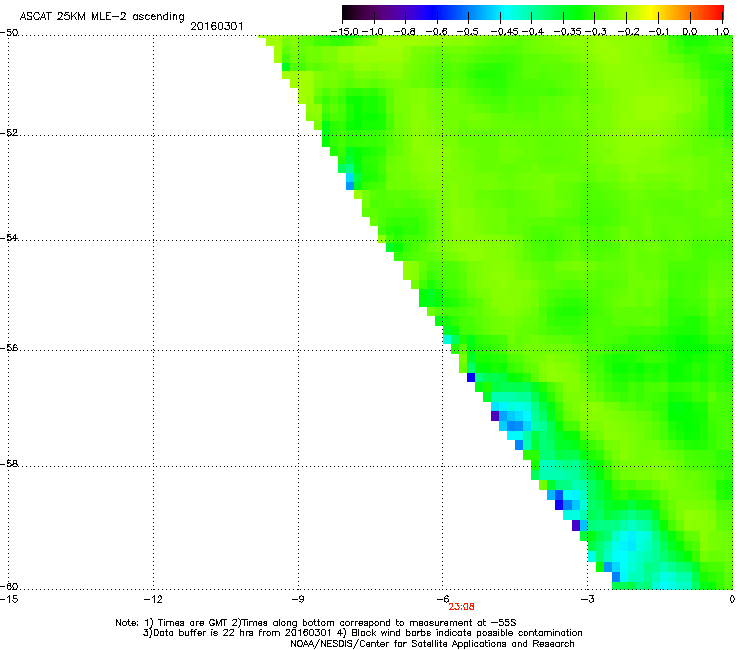The width and height of the screenshot is (740, 650).
Task: Click the color bar label -15.0
Action: tap(345, 32)
